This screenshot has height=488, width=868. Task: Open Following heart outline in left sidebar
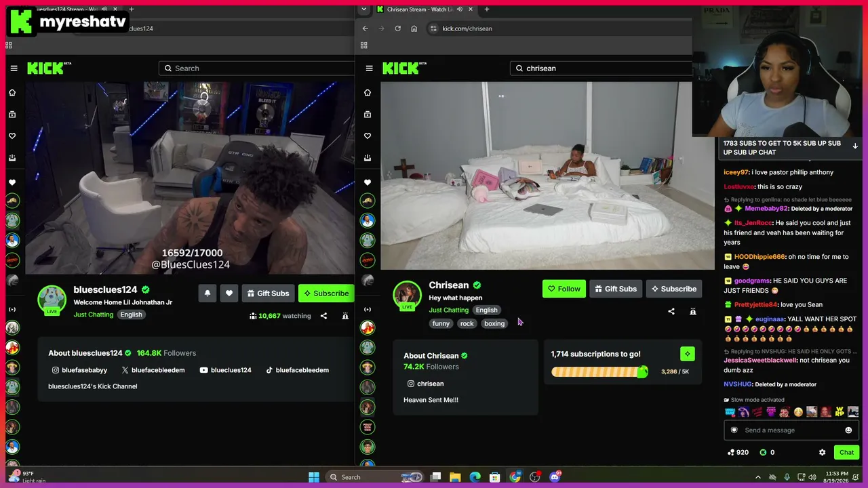pyautogui.click(x=12, y=136)
